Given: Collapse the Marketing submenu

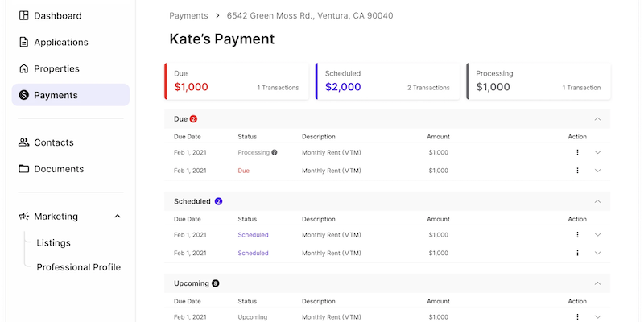Looking at the screenshot, I should click(118, 217).
